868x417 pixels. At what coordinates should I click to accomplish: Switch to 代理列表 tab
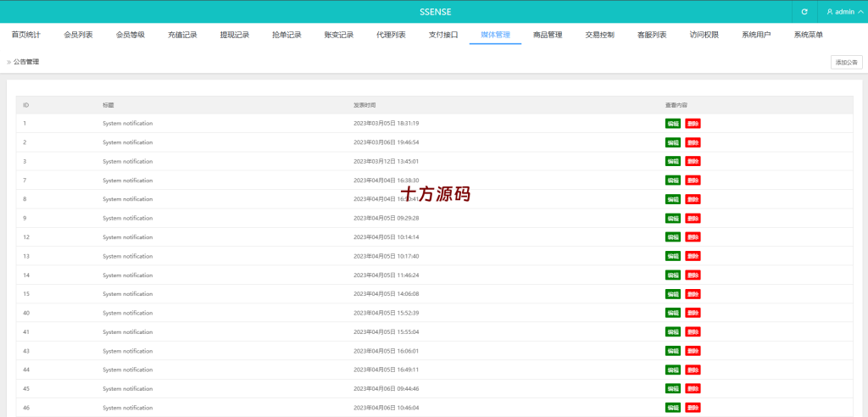point(391,35)
